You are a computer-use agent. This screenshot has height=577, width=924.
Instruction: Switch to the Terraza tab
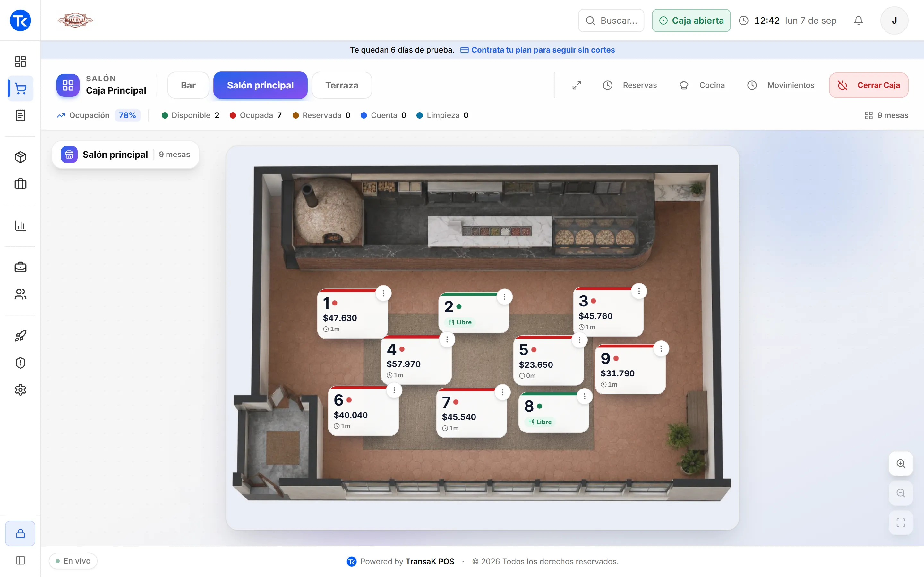pos(342,85)
